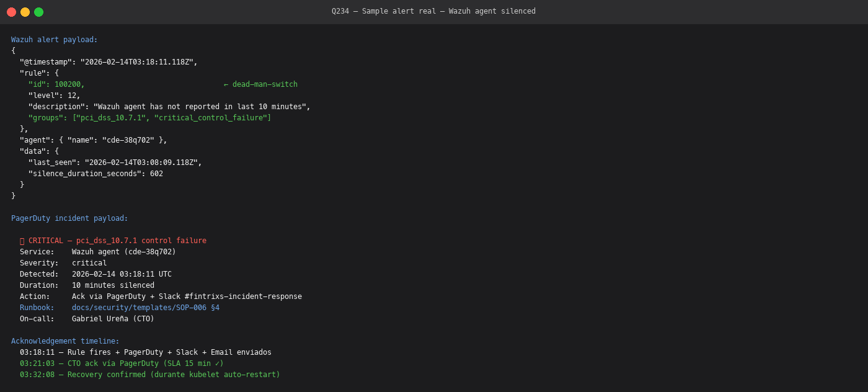Image resolution: width=868 pixels, height=392 pixels.
Task: Click the 'Acknowledgement timeline:' heading
Action: [x=65, y=341]
